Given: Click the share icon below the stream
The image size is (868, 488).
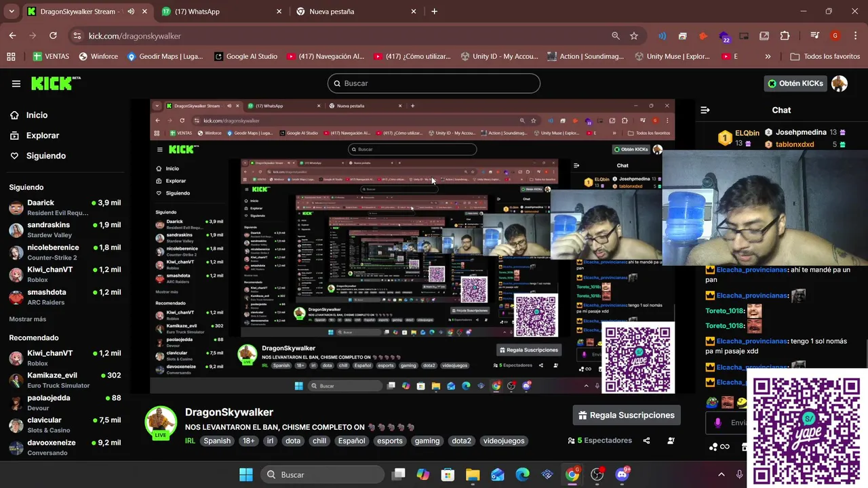Looking at the screenshot, I should (646, 441).
